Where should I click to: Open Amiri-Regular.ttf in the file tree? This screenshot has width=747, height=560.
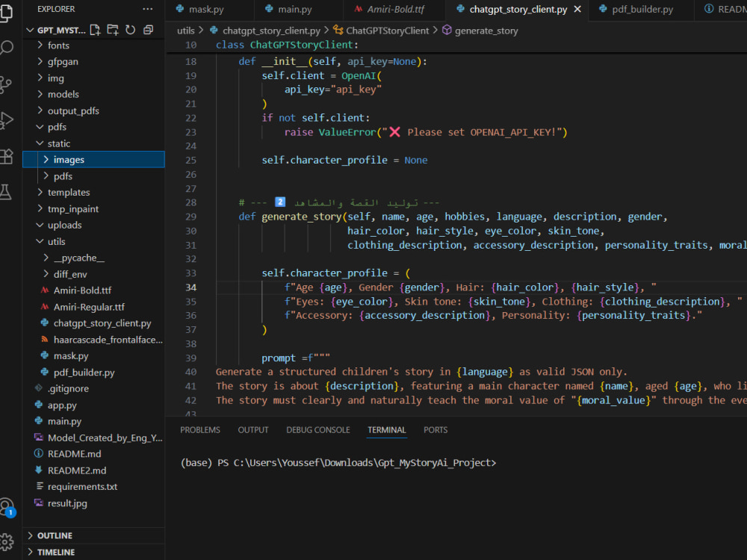[94, 307]
